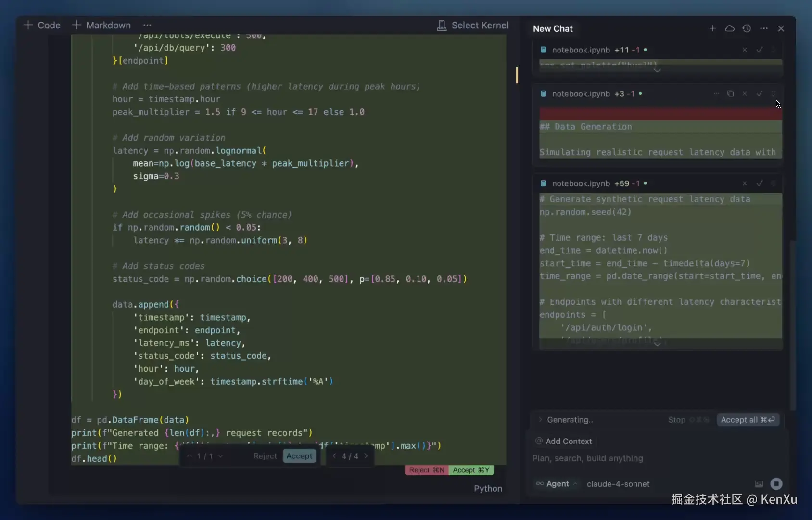This screenshot has height=520, width=812.
Task: Reject the inline diff hunk
Action: (x=265, y=456)
